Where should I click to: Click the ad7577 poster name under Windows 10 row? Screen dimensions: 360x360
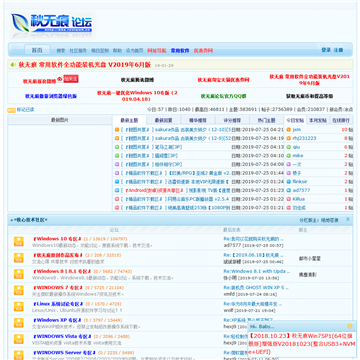(x=232, y=245)
